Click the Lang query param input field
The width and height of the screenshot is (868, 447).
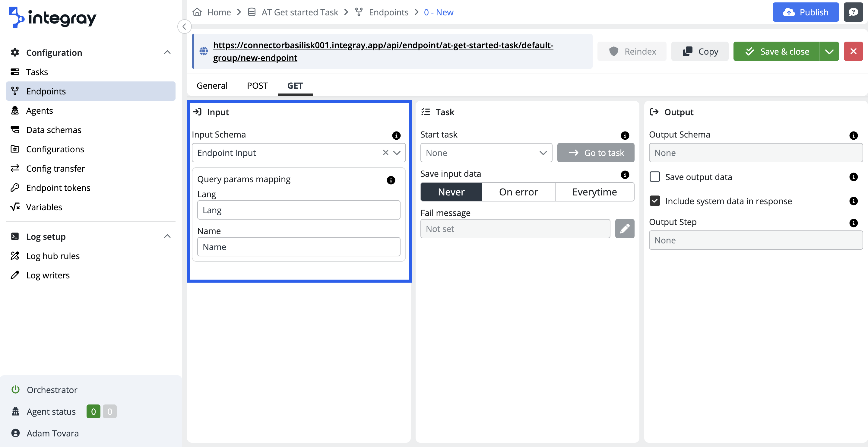point(298,210)
